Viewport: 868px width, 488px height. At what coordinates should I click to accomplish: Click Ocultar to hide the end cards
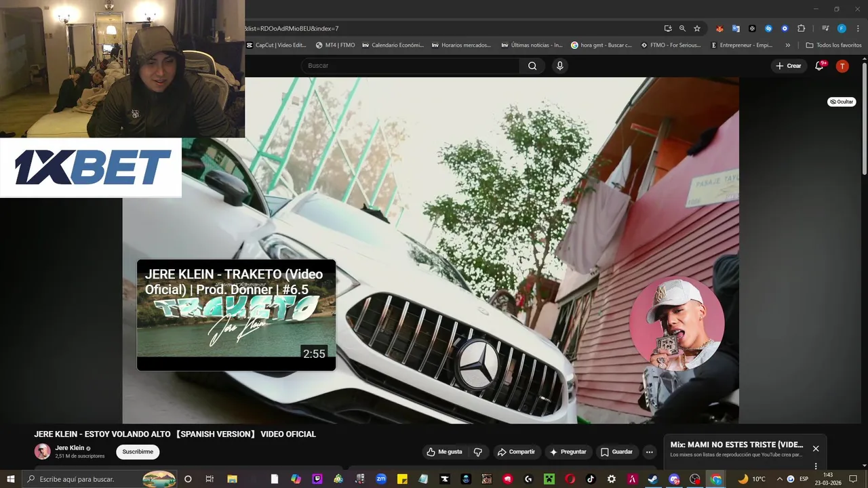point(842,102)
